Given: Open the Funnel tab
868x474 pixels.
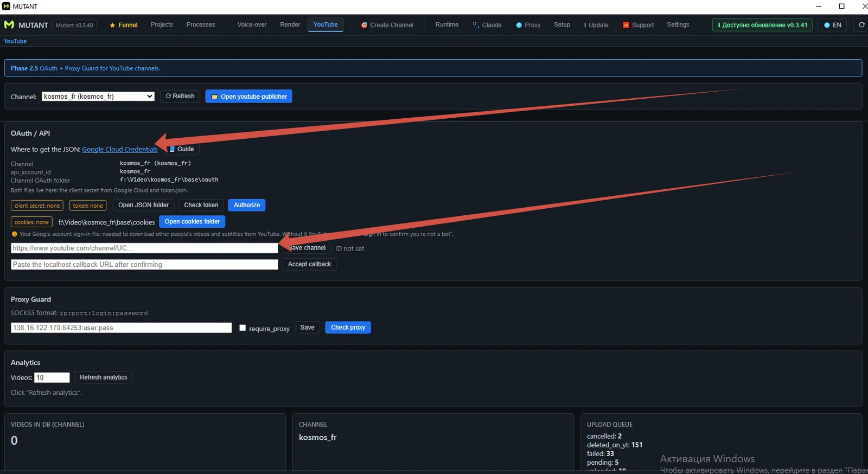Looking at the screenshot, I should point(124,25).
